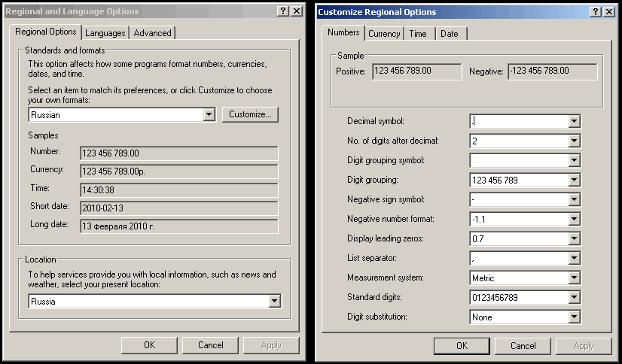Click the 0123456789 Standard digits value
Screen dimensions: 622x364
click(495, 298)
